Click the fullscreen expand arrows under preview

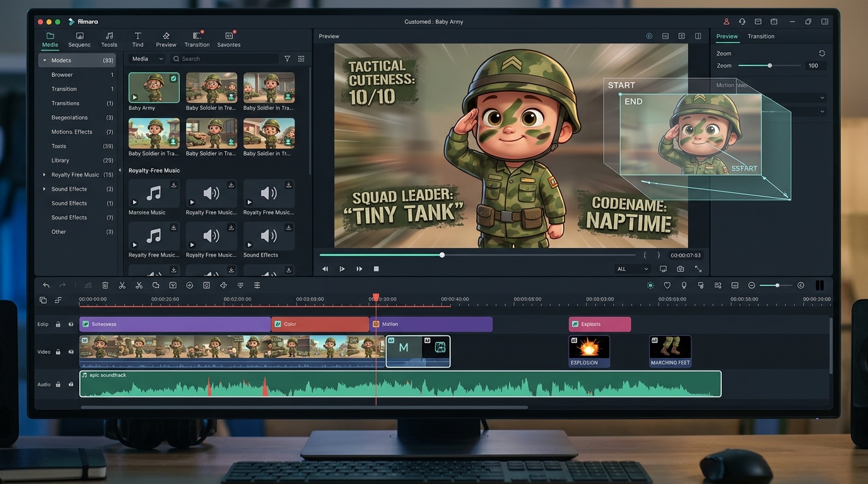[698, 268]
